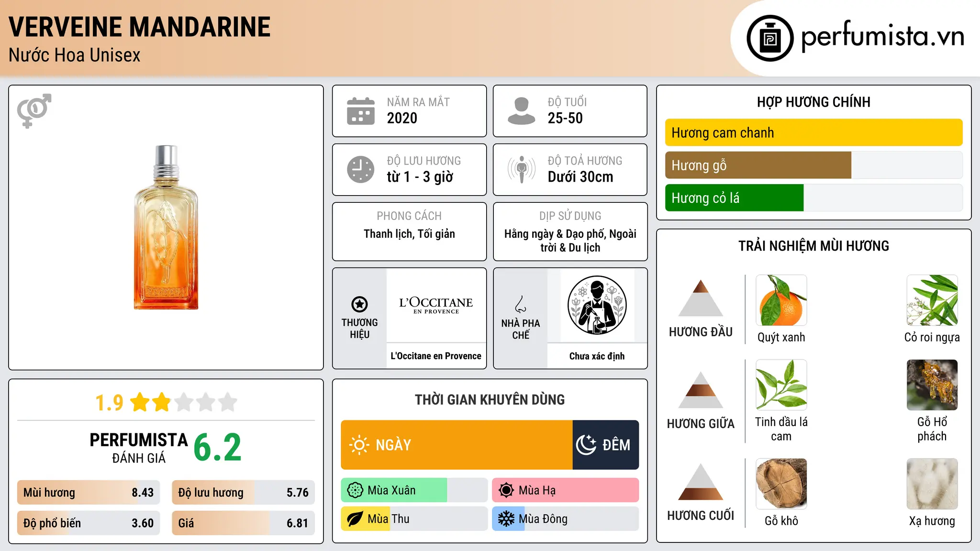Click the calendar icon beside Năm ra mắt
This screenshot has width=980, height=551.
point(361,111)
